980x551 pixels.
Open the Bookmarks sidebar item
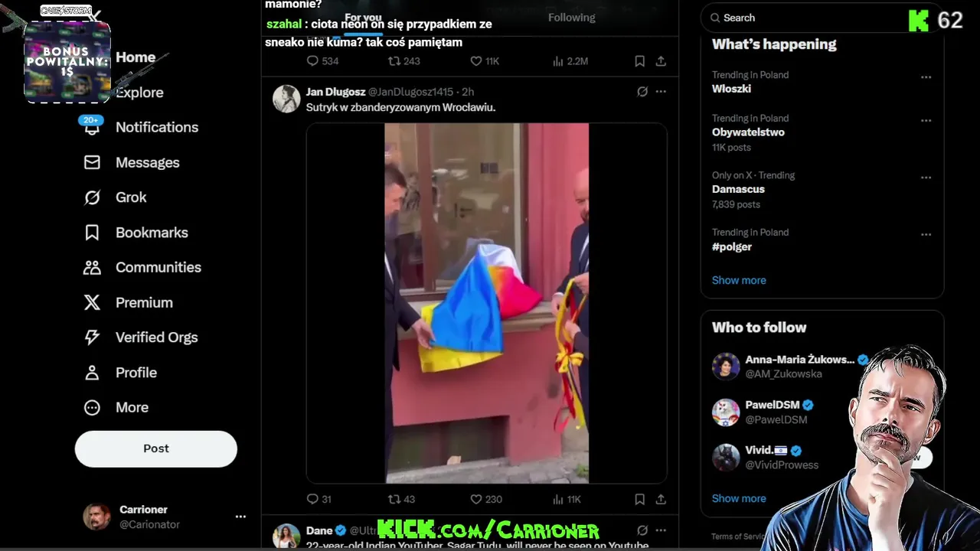click(136, 233)
